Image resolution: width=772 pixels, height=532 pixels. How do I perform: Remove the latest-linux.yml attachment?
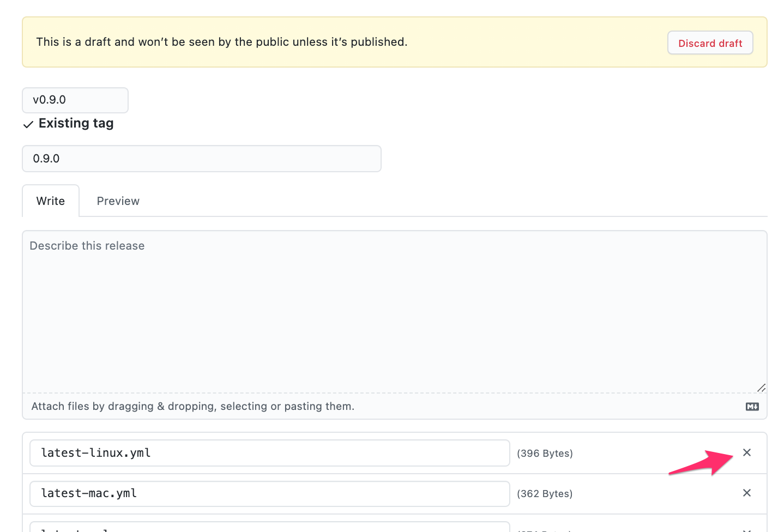point(747,452)
